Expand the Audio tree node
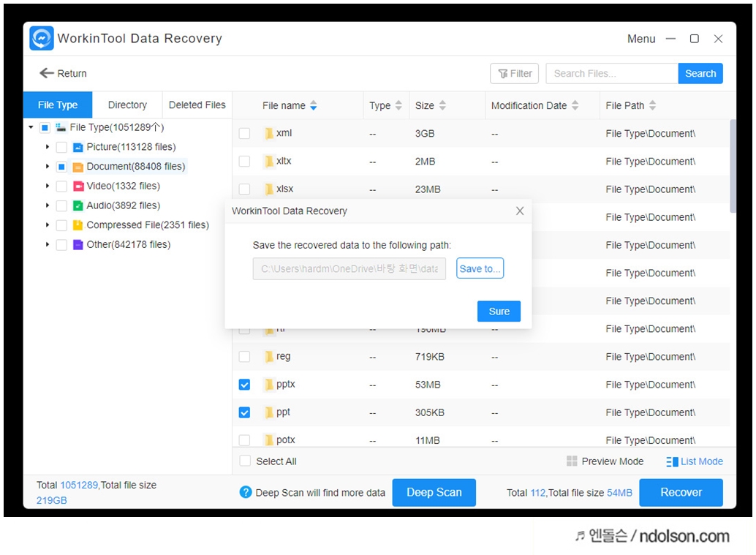This screenshot has width=756, height=555. (x=48, y=205)
